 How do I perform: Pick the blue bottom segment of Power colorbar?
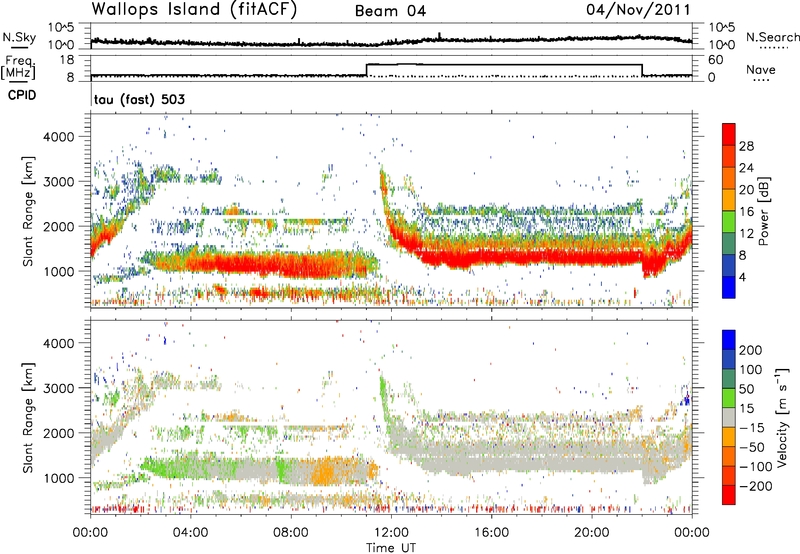pos(729,287)
